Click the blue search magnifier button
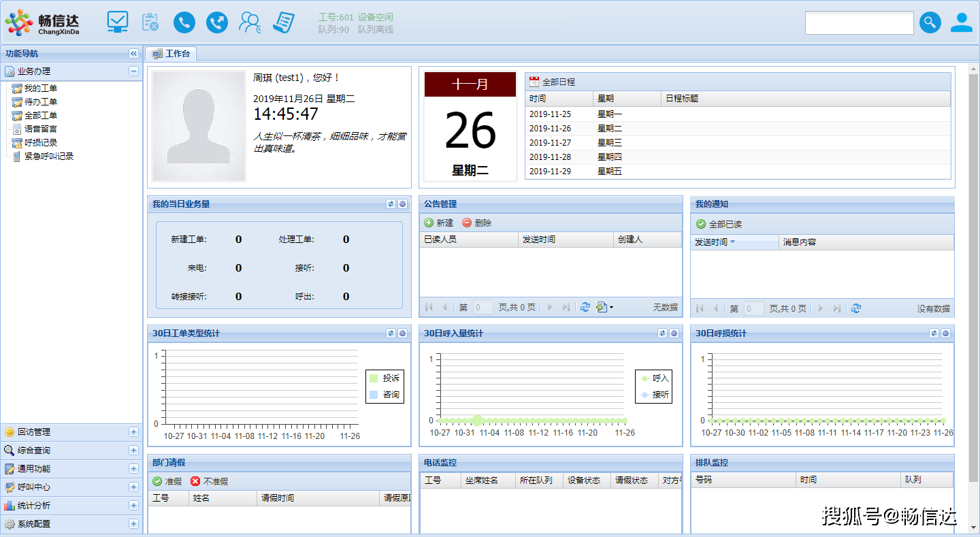 [x=930, y=22]
